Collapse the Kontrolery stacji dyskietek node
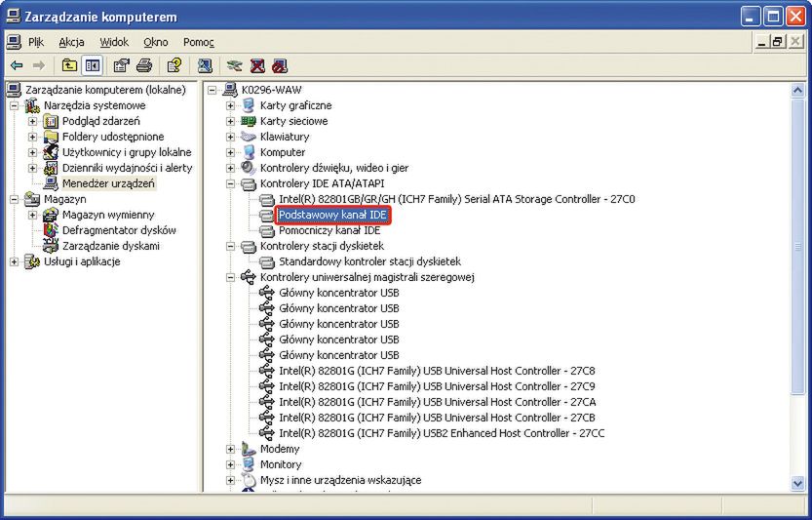The width and height of the screenshot is (812, 520). point(230,246)
